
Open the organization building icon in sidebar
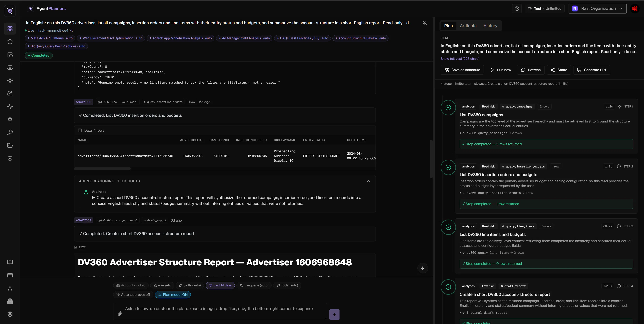coord(10,301)
